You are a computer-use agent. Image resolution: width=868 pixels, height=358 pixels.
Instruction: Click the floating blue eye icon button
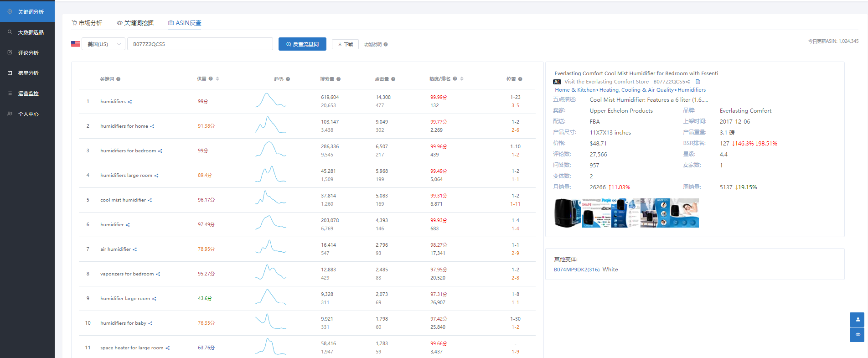[x=857, y=335]
